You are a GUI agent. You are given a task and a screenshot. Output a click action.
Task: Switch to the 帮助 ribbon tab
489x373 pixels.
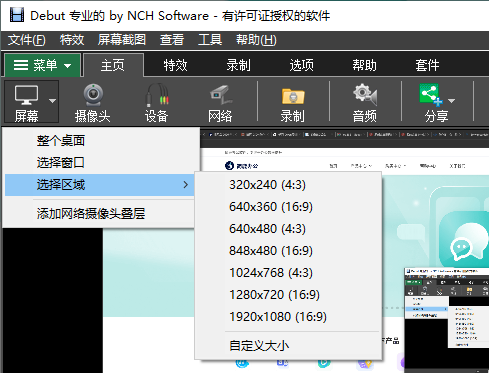coord(364,65)
